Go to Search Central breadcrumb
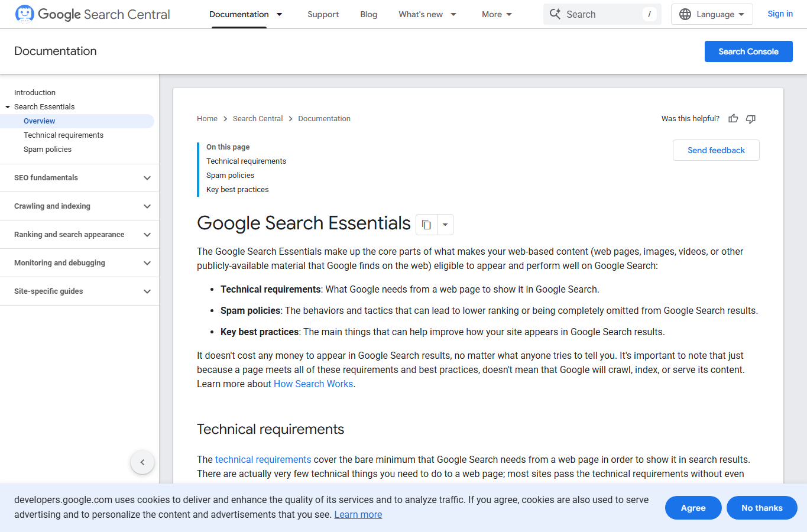 pos(258,119)
